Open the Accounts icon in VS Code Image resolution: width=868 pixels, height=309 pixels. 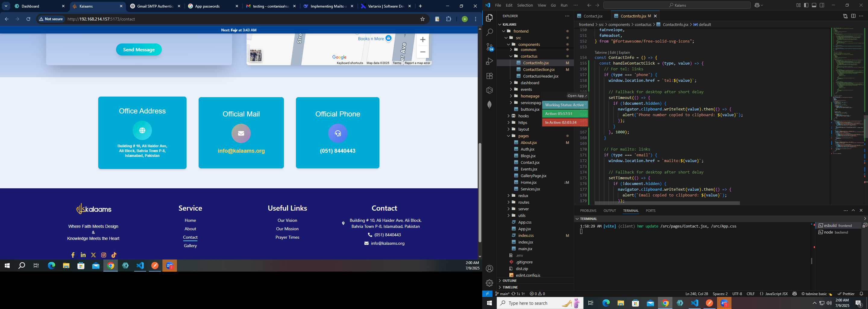click(489, 269)
